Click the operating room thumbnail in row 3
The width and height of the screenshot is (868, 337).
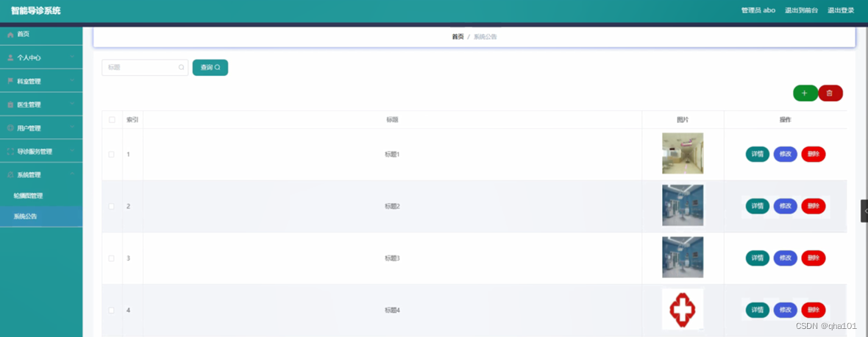tap(683, 258)
